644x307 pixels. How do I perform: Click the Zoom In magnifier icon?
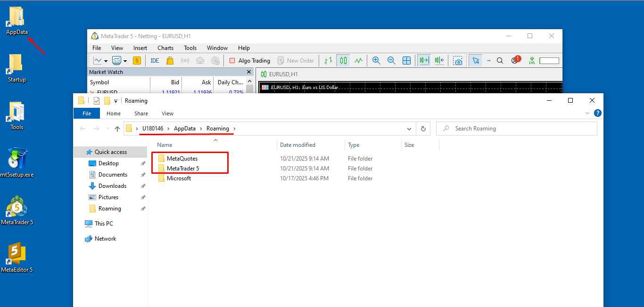376,60
